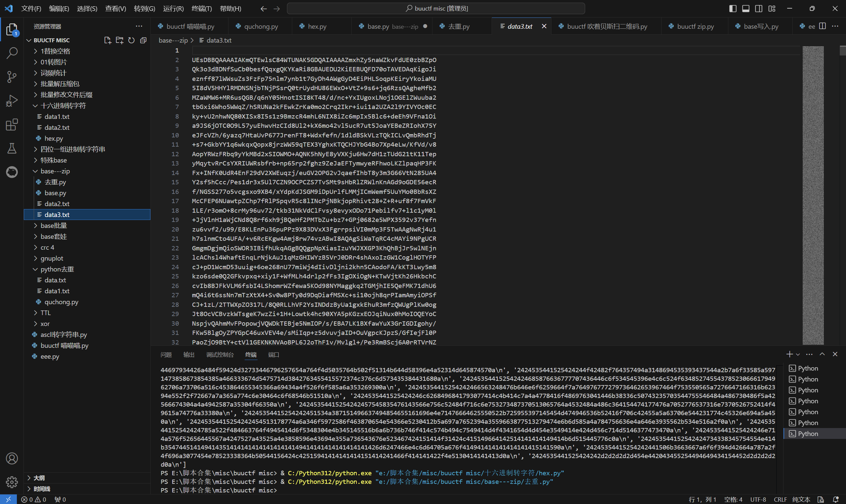Go forward with the navigation arrow
The width and height of the screenshot is (846, 504).
click(277, 9)
